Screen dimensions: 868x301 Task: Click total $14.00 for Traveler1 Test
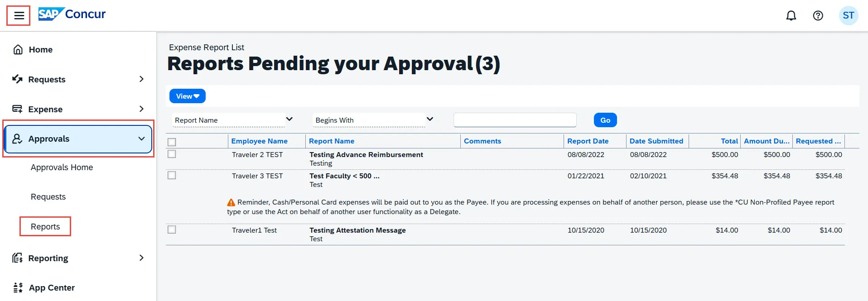727,230
